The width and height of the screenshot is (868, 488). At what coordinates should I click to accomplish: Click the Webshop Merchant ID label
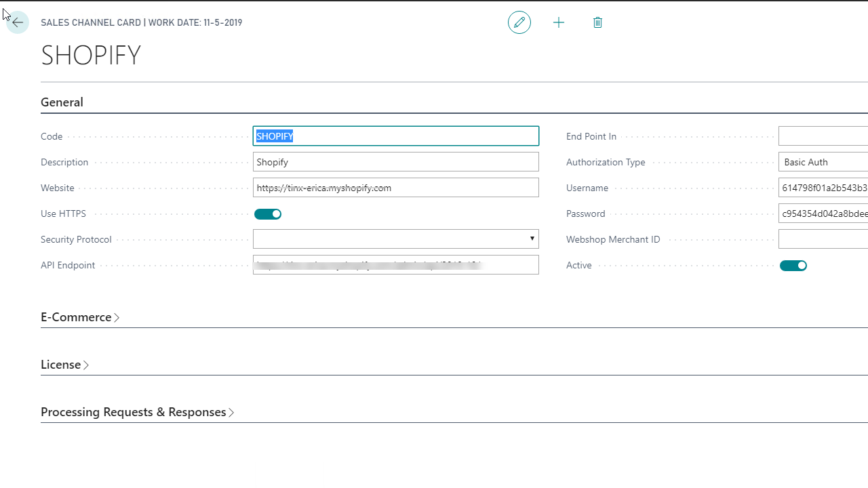[x=613, y=239]
